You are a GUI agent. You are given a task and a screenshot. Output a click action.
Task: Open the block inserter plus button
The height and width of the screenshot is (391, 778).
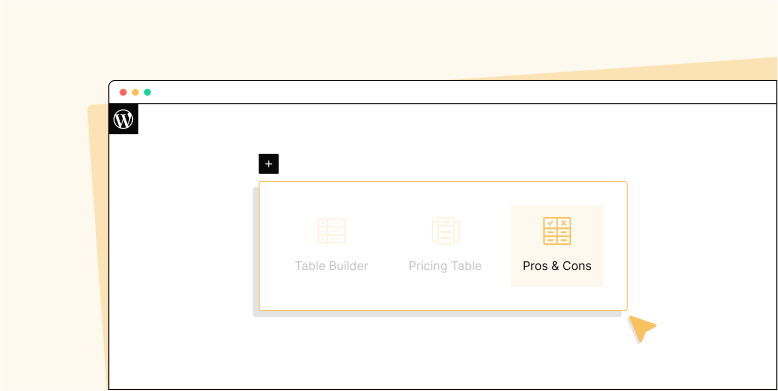[268, 164]
